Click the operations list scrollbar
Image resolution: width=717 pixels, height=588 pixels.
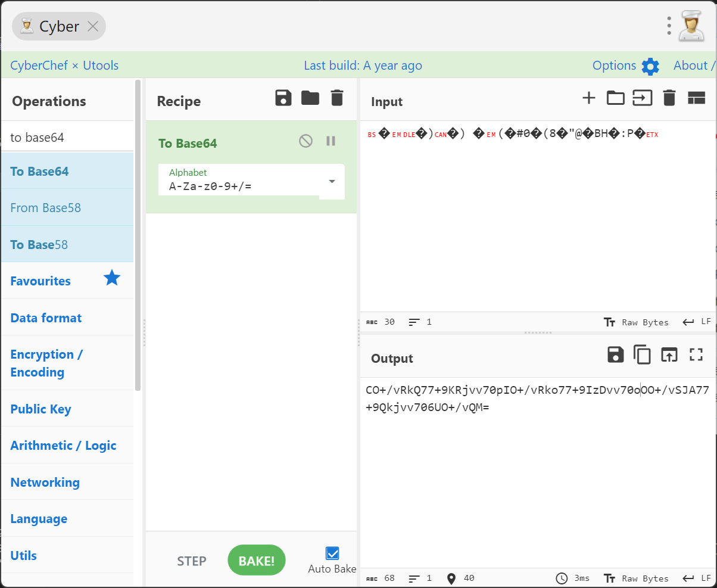pos(138,235)
